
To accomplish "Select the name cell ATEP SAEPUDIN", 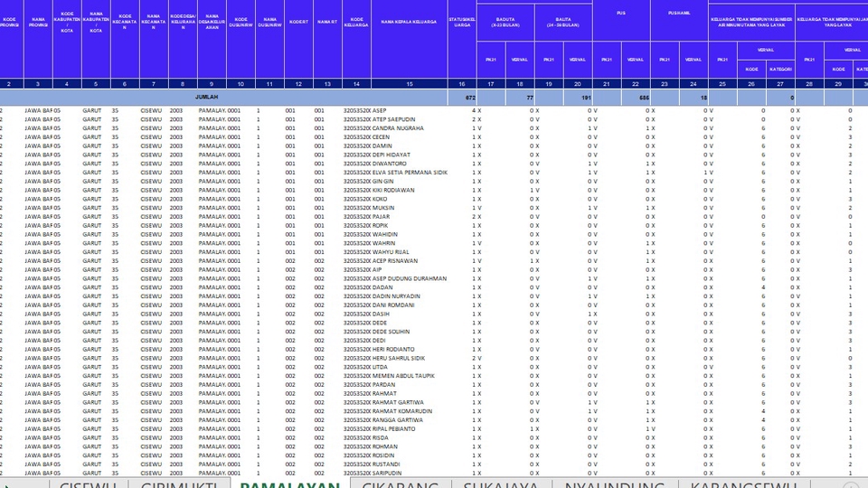I will (393, 119).
